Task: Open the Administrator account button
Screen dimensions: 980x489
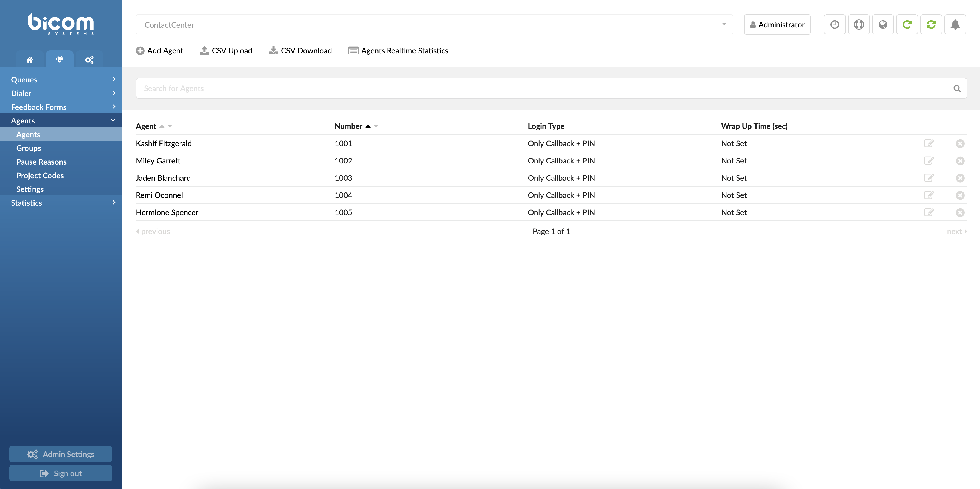Action: [777, 25]
